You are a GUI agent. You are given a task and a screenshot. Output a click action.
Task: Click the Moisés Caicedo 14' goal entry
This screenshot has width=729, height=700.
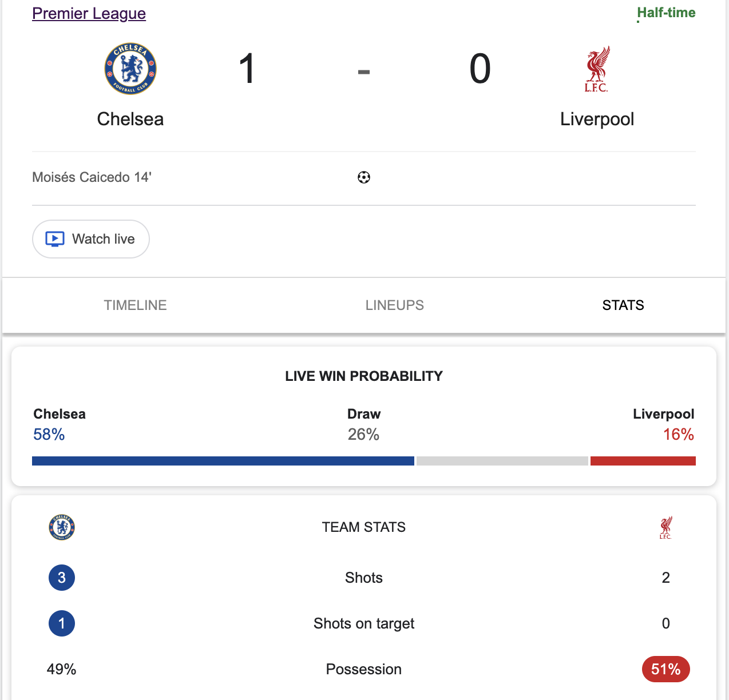92,177
